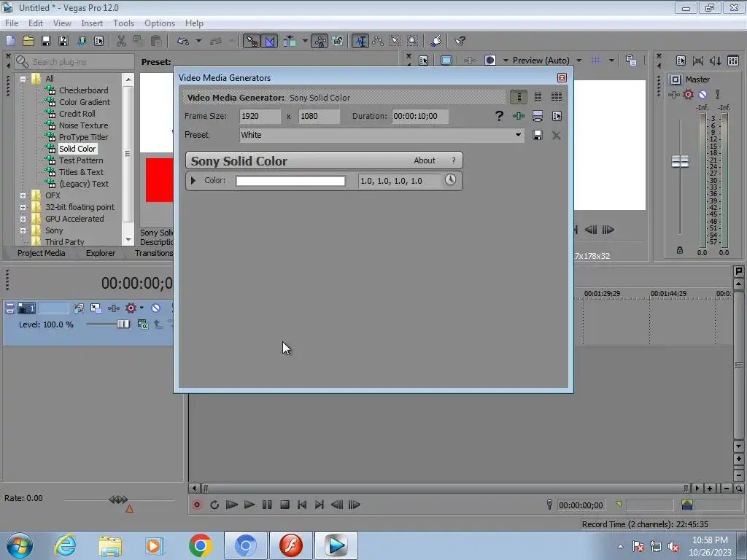Open the Preset White dropdown
The image size is (747, 560).
click(x=518, y=135)
